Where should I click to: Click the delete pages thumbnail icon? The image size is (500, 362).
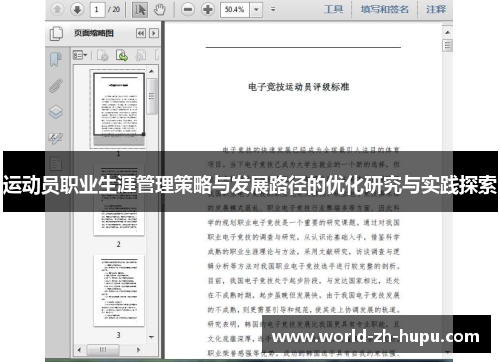103,55
